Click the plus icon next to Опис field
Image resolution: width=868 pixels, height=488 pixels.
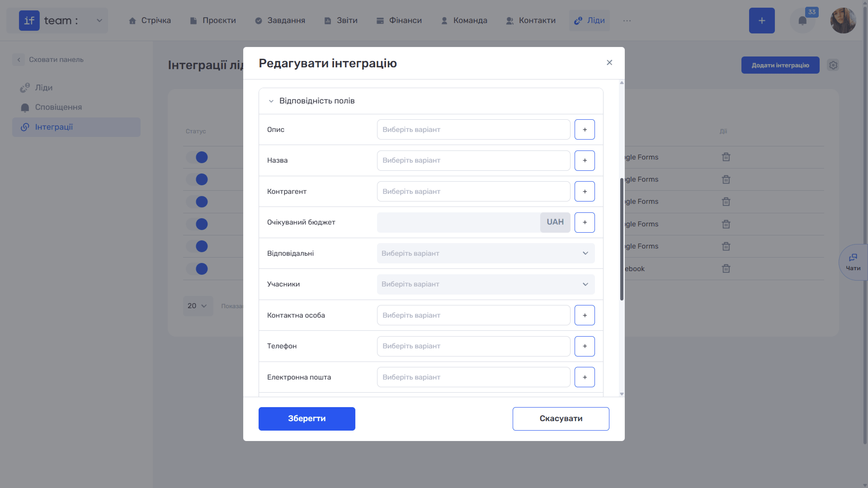[585, 130]
